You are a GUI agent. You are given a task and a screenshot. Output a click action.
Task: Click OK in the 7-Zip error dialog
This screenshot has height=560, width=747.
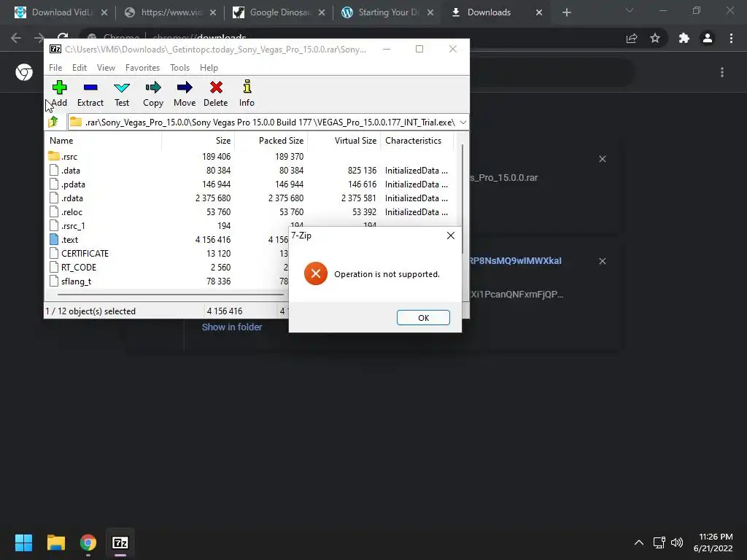tap(423, 318)
